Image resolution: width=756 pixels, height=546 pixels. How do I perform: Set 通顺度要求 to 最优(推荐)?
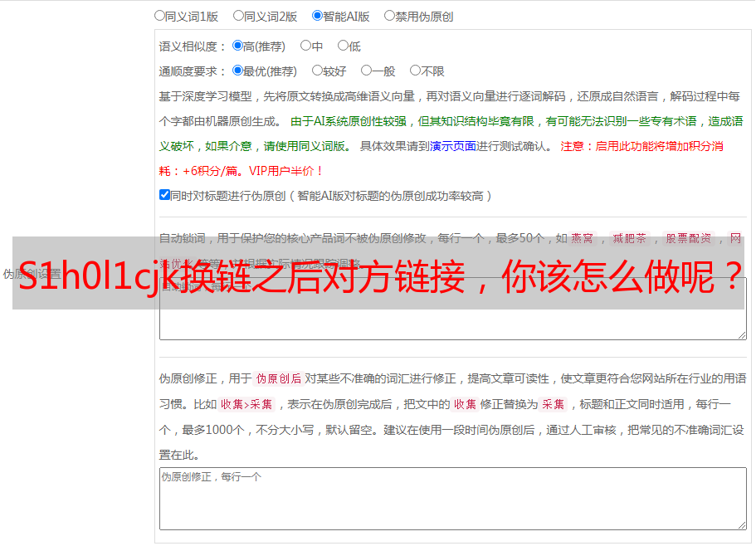[237, 71]
